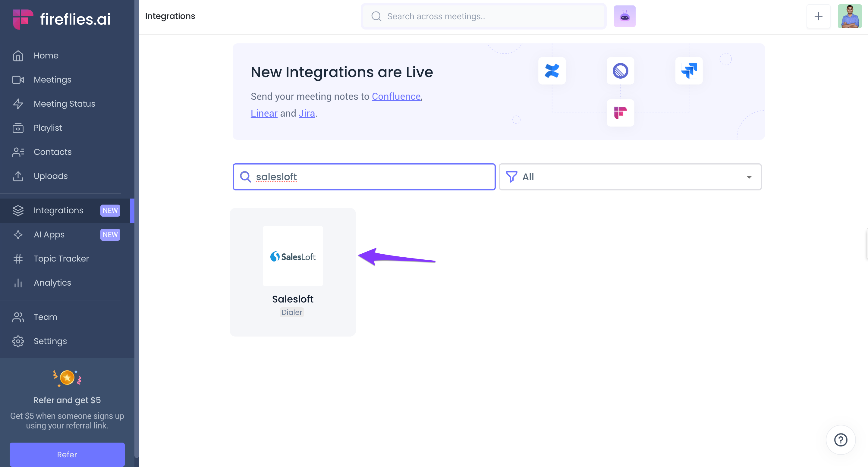The width and height of the screenshot is (868, 467).
Task: Open Meetings in the sidebar
Action: coord(52,80)
